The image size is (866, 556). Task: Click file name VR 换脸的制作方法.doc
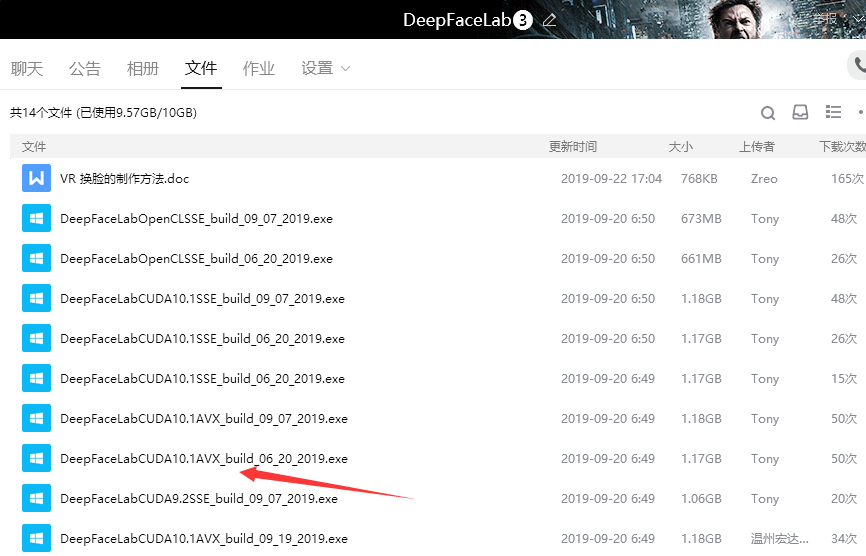click(124, 179)
